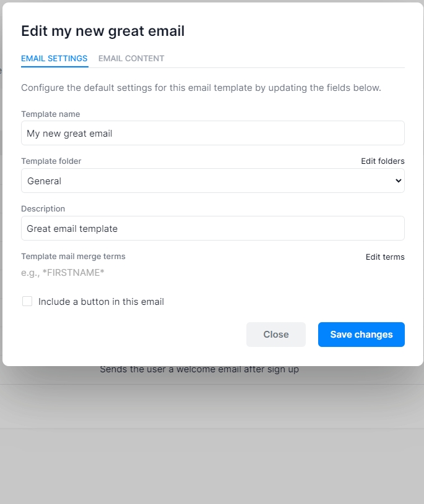
Task: Click the 'Template name' field label
Action: [50, 114]
